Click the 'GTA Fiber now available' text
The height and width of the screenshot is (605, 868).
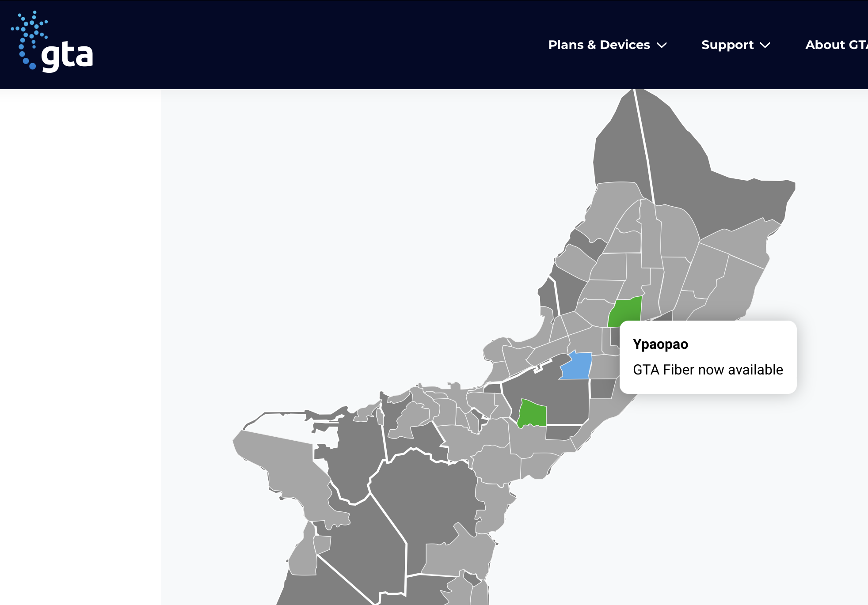point(708,370)
